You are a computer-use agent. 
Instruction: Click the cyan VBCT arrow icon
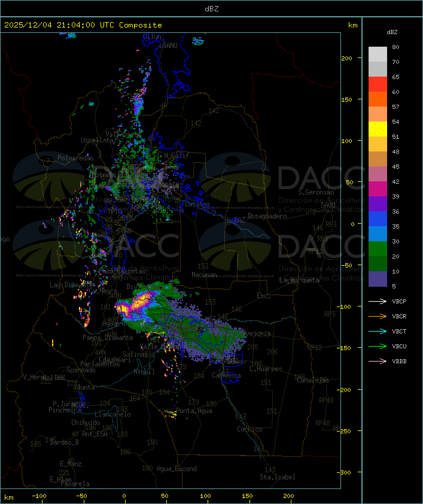click(378, 332)
